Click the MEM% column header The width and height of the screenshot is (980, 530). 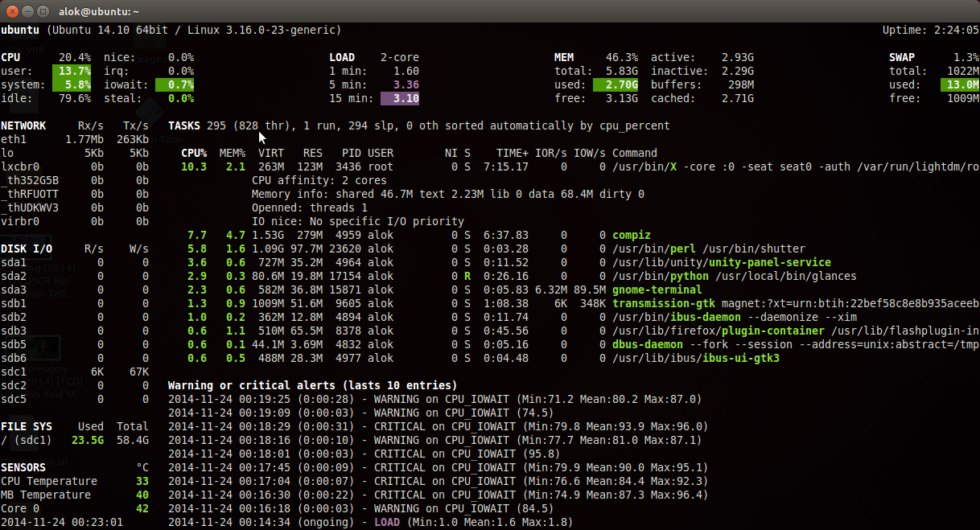click(233, 153)
